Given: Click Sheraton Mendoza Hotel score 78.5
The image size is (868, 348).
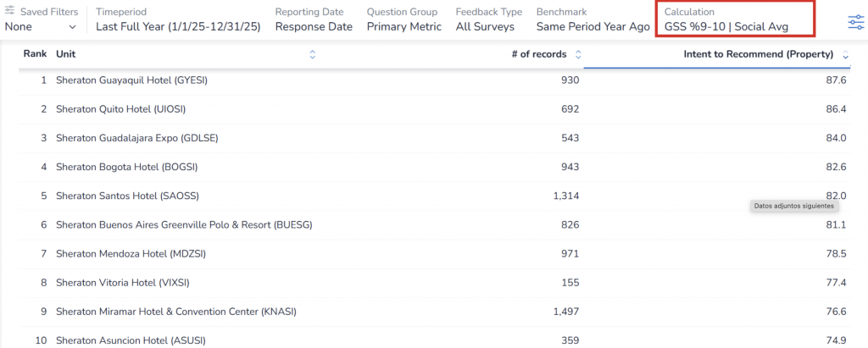Looking at the screenshot, I should click(x=836, y=253).
